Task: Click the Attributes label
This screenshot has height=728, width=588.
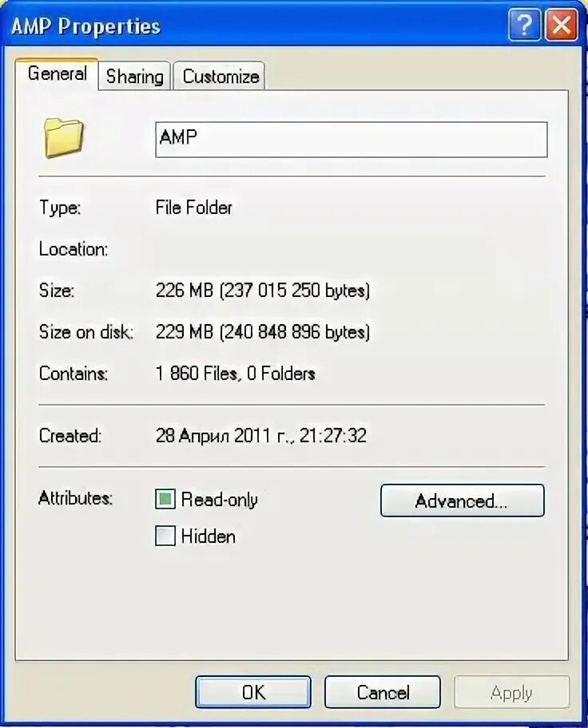Action: (x=75, y=498)
